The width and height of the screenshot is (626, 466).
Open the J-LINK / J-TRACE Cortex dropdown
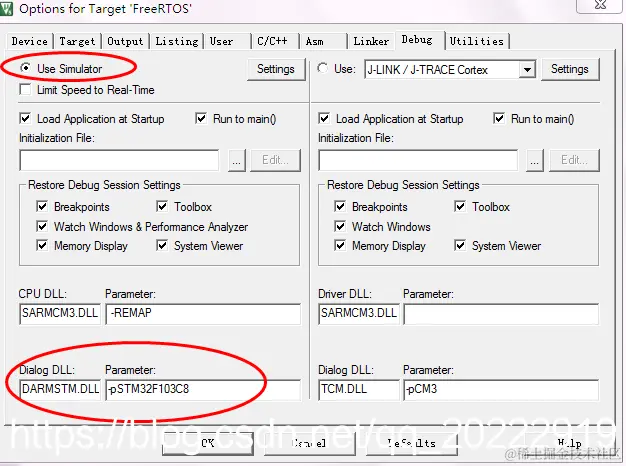(x=527, y=70)
